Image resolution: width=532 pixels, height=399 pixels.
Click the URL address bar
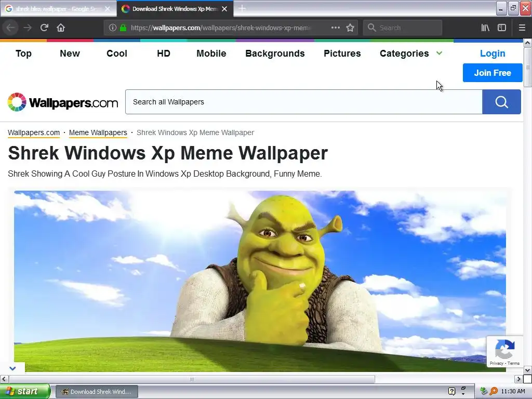(220, 28)
